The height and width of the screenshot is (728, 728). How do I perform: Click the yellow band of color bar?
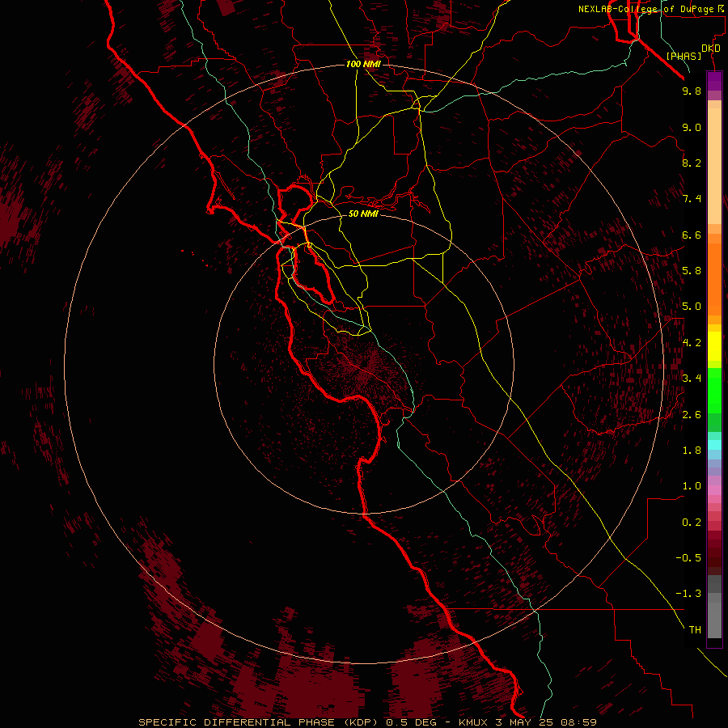pyautogui.click(x=714, y=346)
